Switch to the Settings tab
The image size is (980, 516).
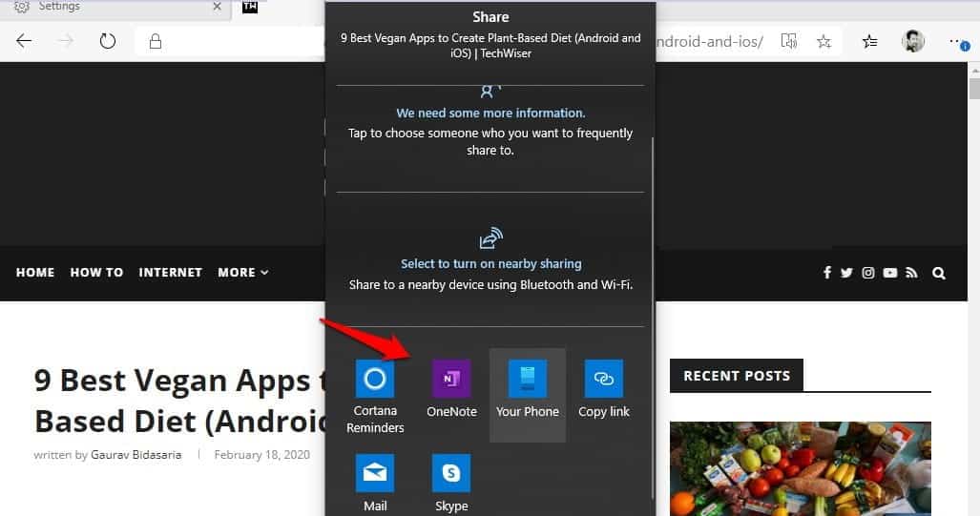[115, 8]
